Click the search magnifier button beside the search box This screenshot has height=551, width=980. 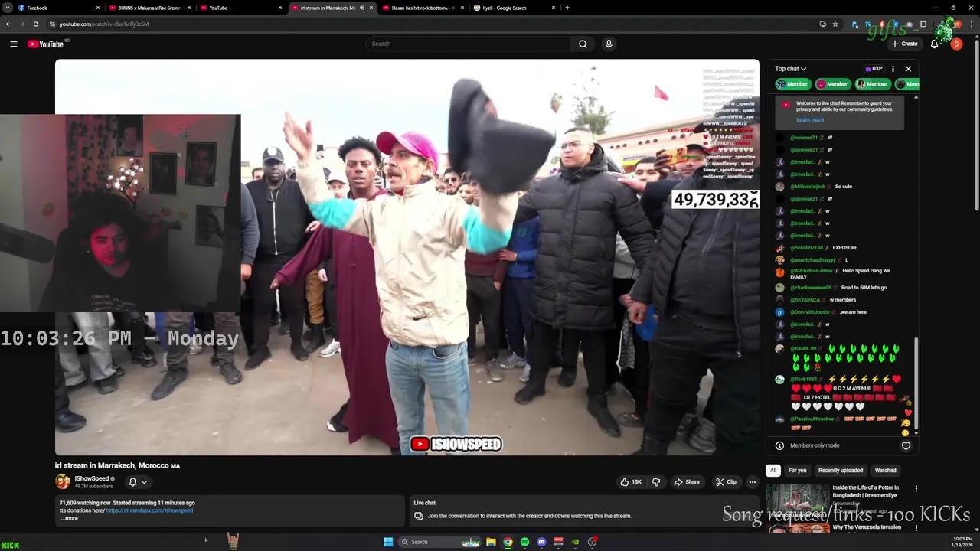point(583,44)
